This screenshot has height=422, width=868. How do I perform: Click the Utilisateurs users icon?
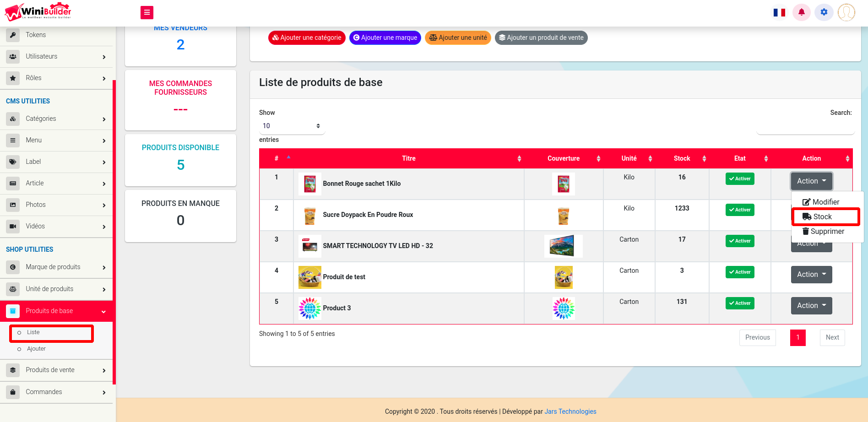pos(13,56)
